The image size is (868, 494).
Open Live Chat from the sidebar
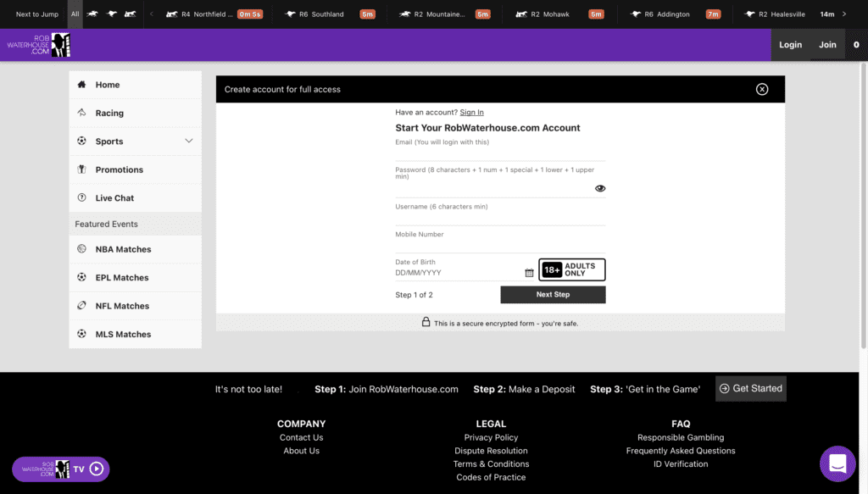135,198
